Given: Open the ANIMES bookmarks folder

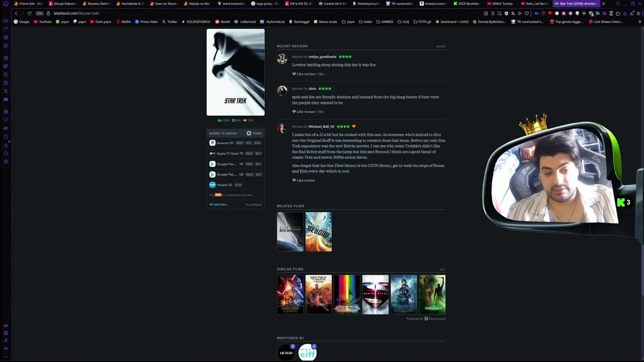Looking at the screenshot, I should pos(385,22).
